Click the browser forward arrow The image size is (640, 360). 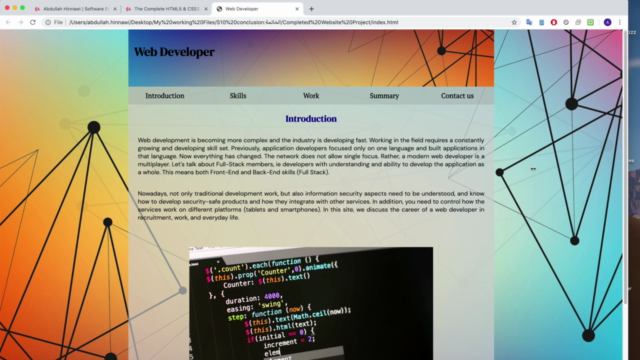(x=20, y=22)
